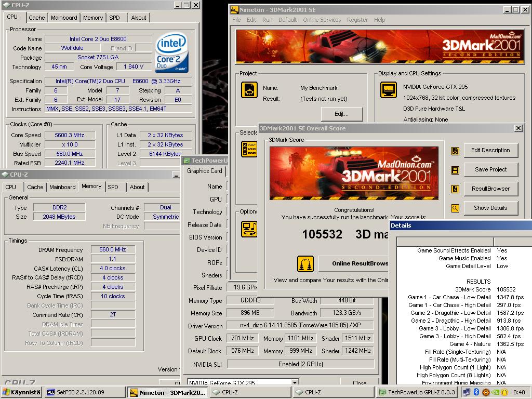Image resolution: width=532 pixels, height=399 pixels.
Task: Open Help menu in 3DMark2001
Action: [x=380, y=20]
